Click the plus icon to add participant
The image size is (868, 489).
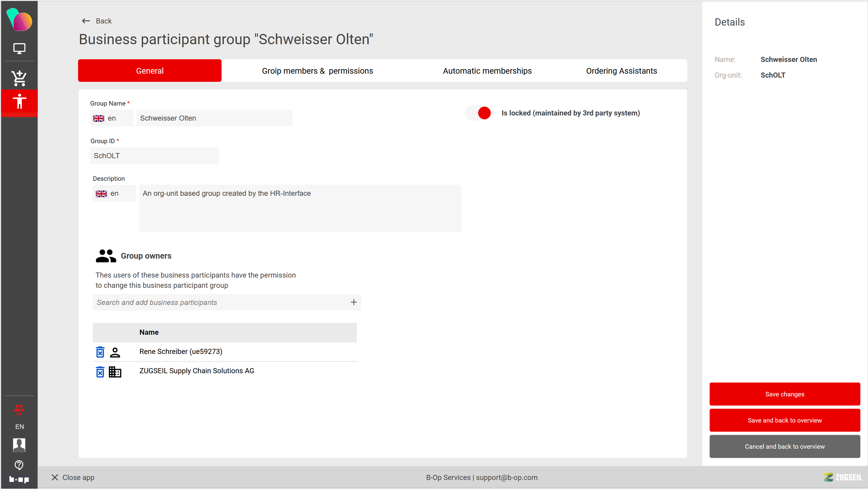(353, 303)
